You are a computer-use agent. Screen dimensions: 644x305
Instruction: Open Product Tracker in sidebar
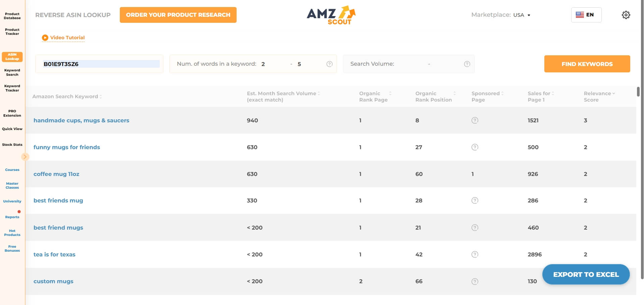[12, 32]
